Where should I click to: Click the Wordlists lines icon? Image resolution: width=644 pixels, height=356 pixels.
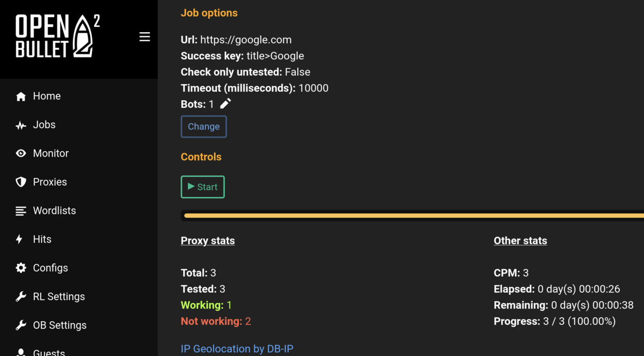click(21, 211)
